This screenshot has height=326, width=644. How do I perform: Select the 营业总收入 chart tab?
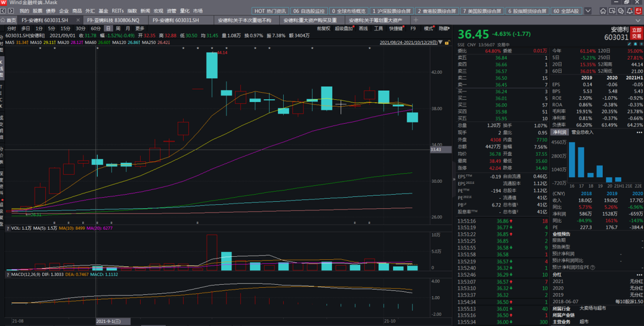pyautogui.click(x=582, y=132)
